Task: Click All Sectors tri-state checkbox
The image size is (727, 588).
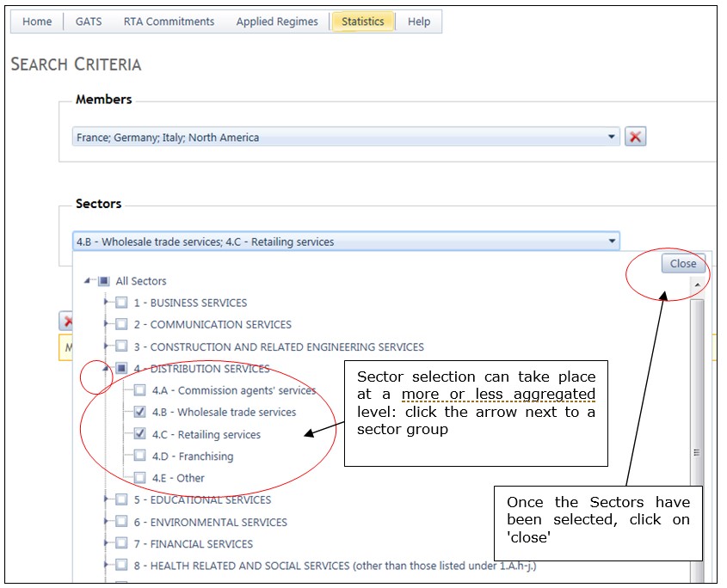Action: (x=104, y=281)
